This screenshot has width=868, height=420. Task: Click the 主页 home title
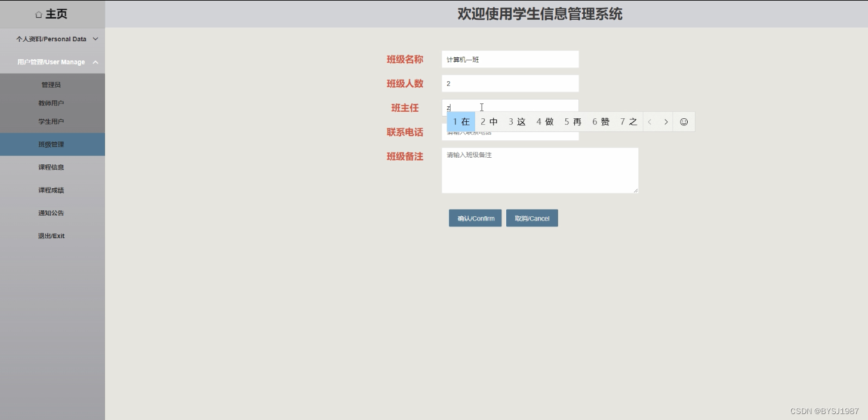[x=56, y=14]
